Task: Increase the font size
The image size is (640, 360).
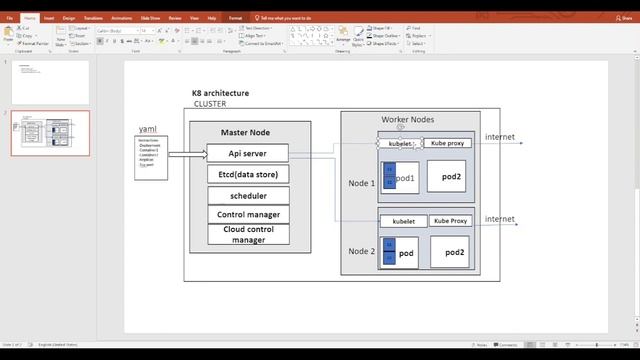Action: tap(160, 31)
